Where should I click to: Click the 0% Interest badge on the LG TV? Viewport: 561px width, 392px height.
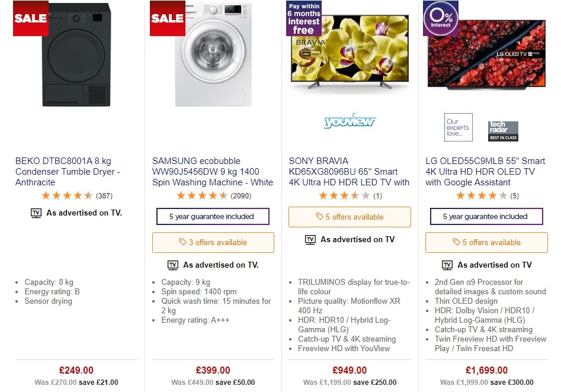click(x=440, y=18)
